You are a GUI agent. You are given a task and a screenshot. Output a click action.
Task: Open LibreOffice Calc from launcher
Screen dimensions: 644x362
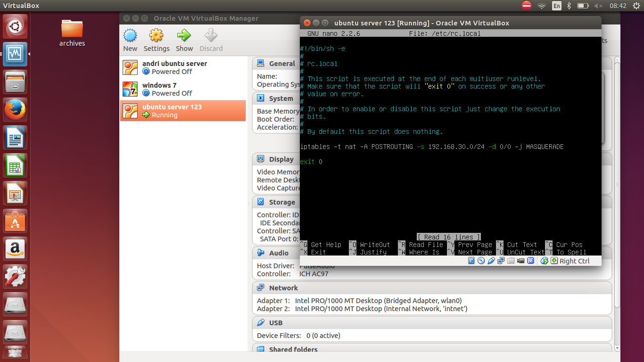pyautogui.click(x=15, y=166)
